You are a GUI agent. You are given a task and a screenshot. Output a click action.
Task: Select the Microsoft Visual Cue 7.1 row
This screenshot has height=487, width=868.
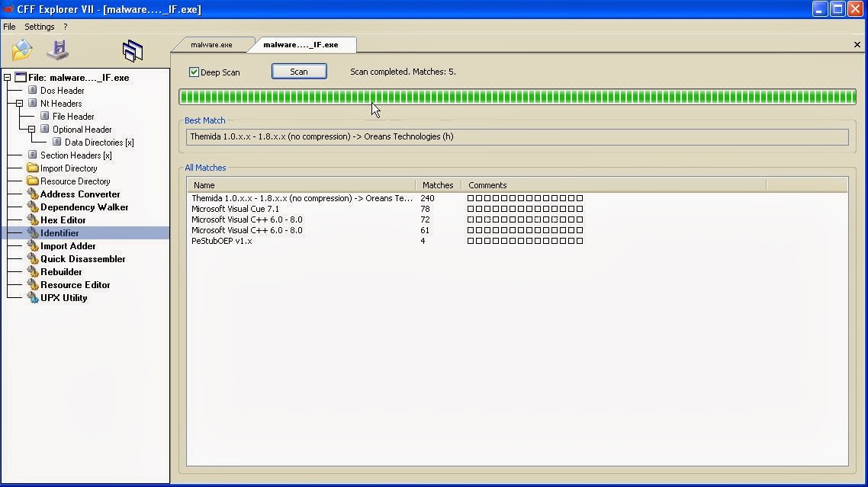(517, 209)
